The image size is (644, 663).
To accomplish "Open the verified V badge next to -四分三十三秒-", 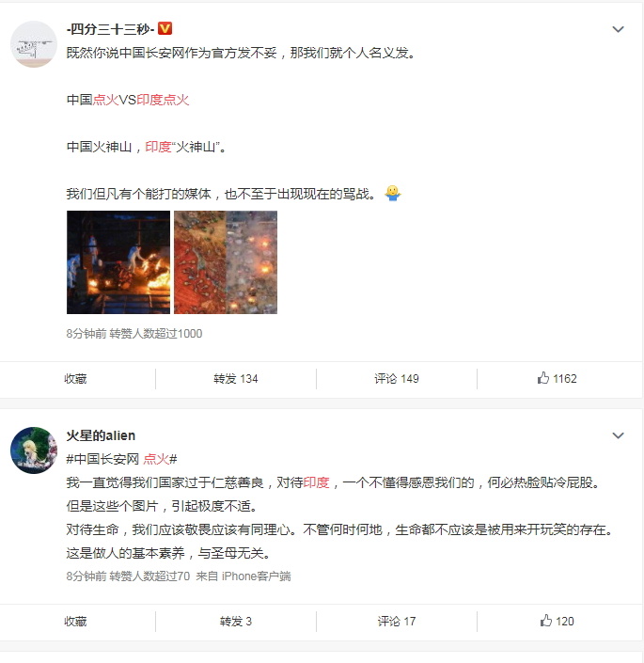I will 165,29.
